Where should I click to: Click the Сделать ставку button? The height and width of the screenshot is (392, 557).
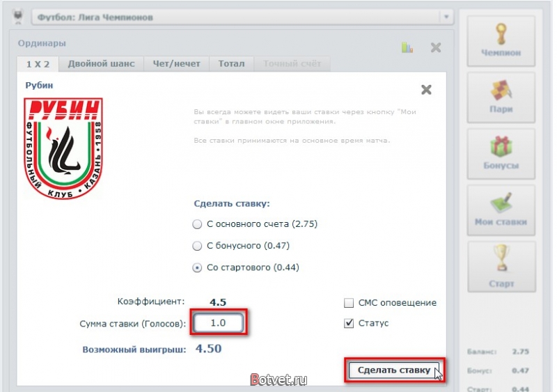pos(394,370)
